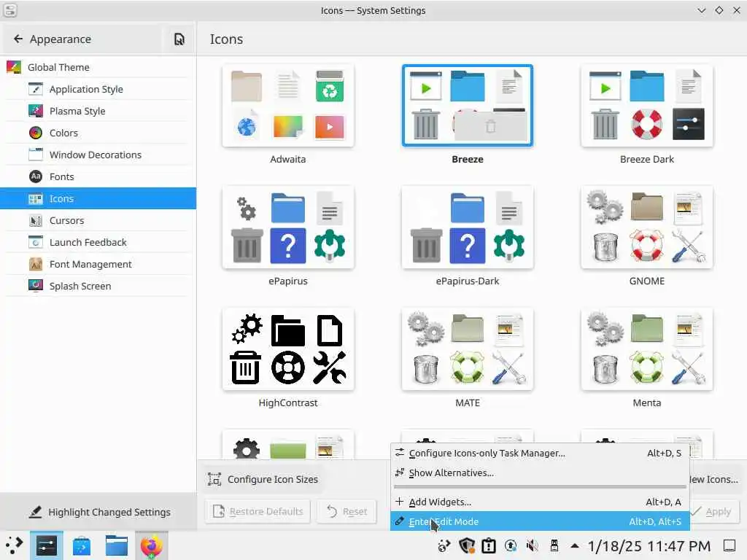This screenshot has width=747, height=560.
Task: Open Colors settings page
Action: tap(98, 133)
